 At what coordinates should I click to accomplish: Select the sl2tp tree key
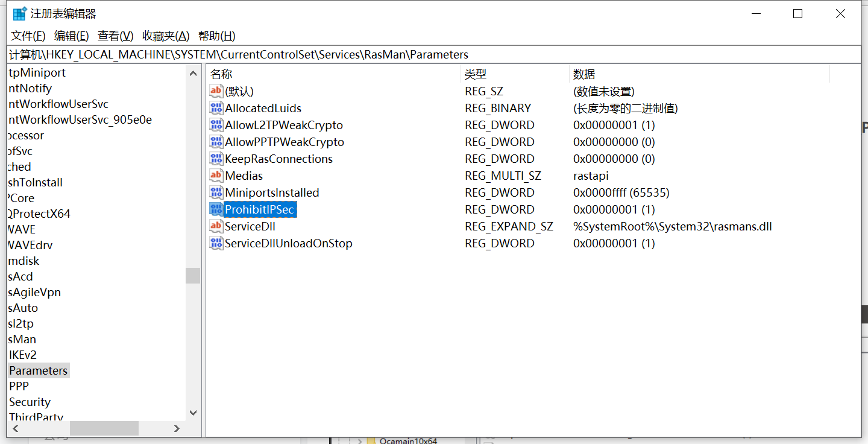coord(21,323)
